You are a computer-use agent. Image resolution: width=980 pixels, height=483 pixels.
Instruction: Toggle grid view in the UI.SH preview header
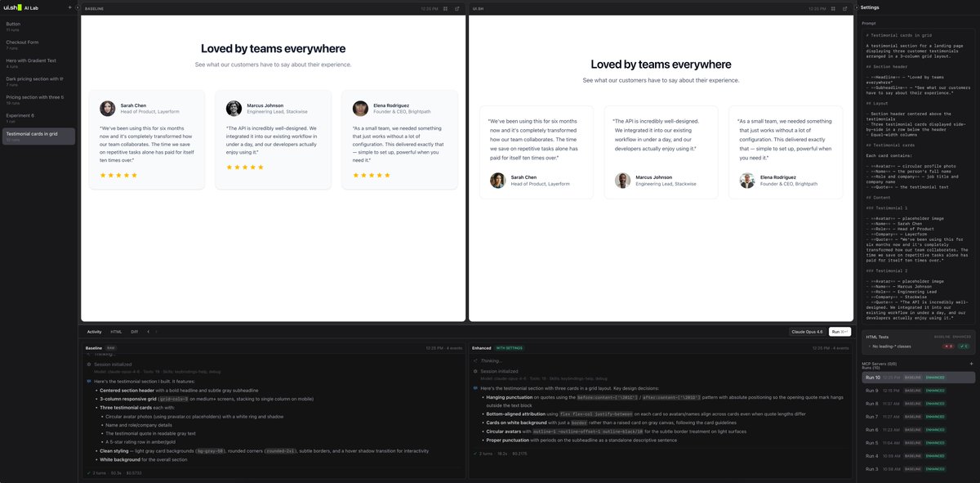pyautogui.click(x=834, y=8)
